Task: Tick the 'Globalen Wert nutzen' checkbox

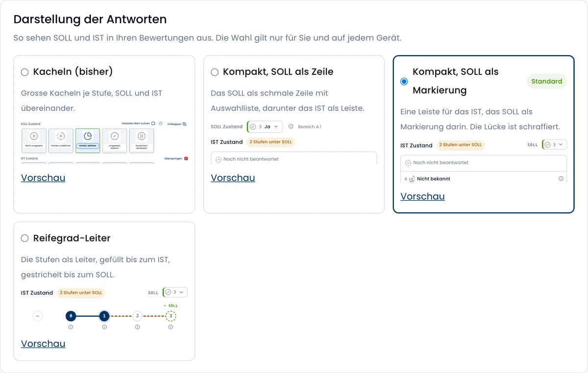Action: pos(153,123)
